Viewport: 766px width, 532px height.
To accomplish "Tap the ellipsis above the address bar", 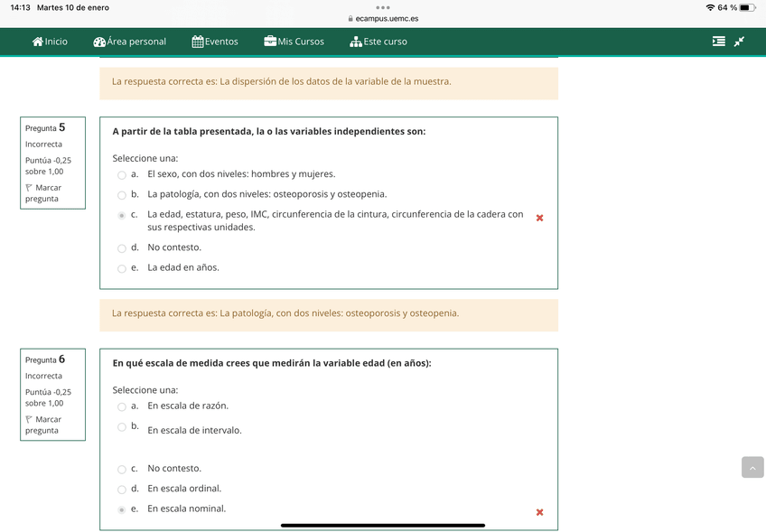I will 383,7.
